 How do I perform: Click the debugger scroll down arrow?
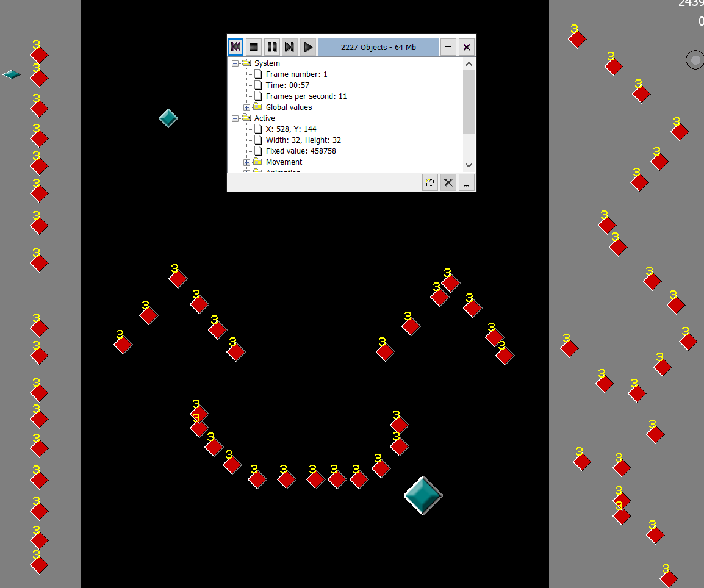469,165
